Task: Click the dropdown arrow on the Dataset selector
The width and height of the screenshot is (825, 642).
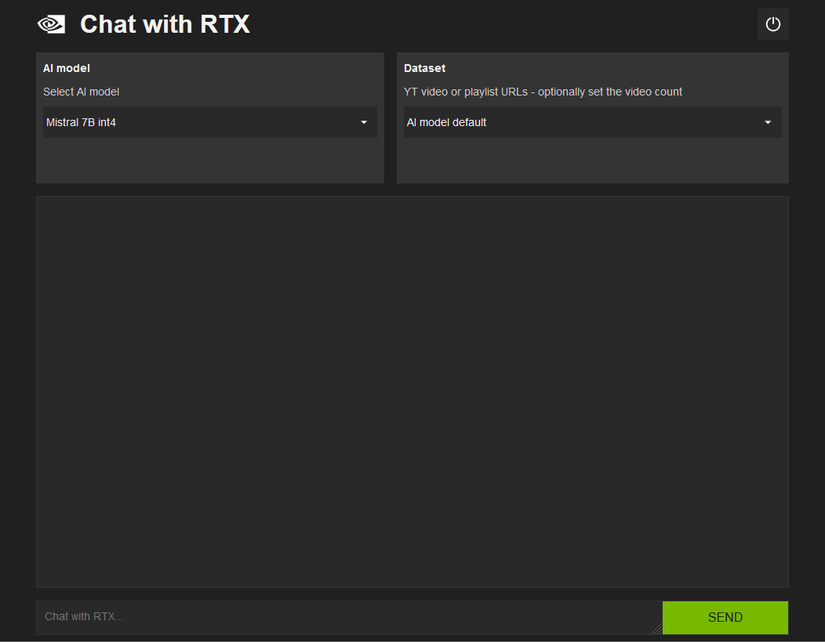Action: click(x=768, y=122)
